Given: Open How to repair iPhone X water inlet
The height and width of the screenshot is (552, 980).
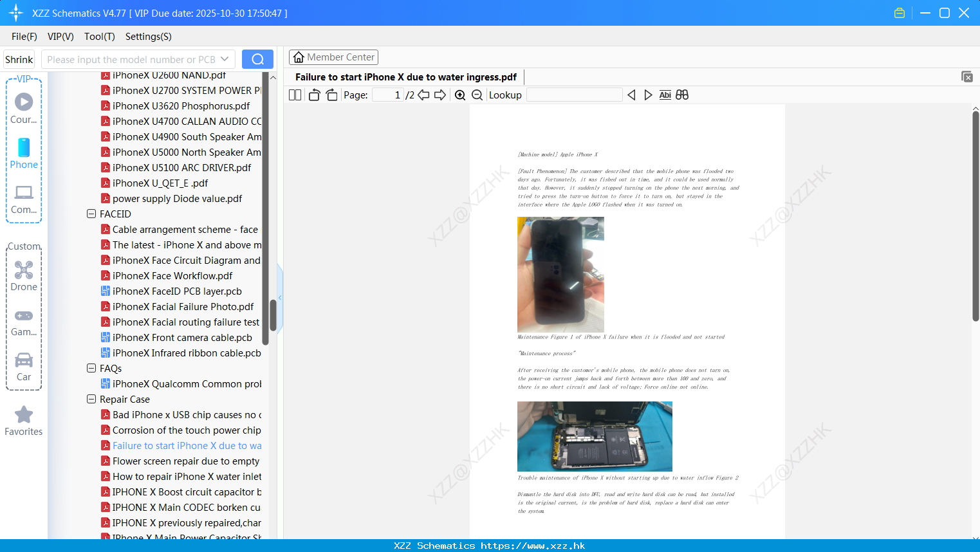Looking at the screenshot, I should 187,476.
